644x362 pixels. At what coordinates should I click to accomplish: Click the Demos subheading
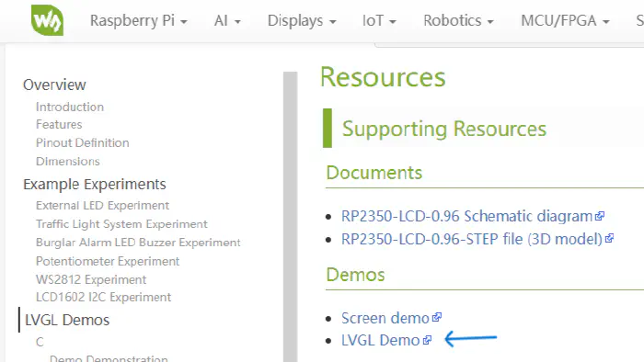click(356, 275)
